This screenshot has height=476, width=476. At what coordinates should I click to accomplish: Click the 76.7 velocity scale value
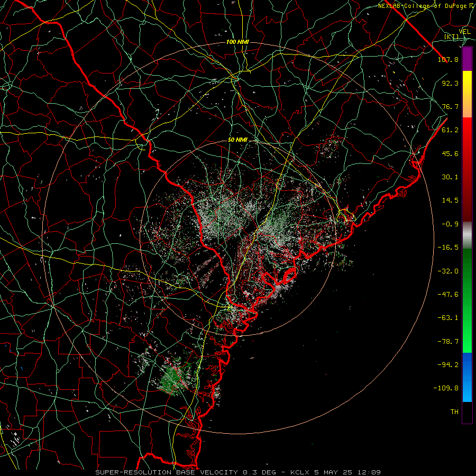450,106
